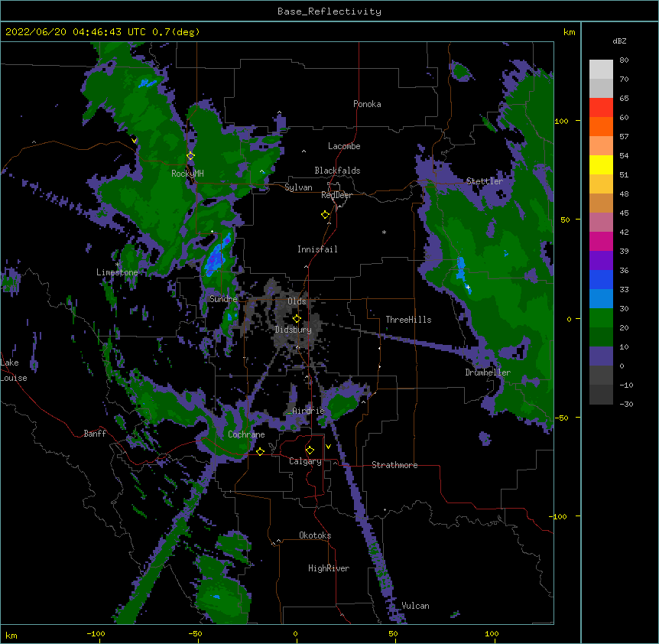This screenshot has height=644, width=659.
Task: Click the Sylvan label
Action: 298,187
